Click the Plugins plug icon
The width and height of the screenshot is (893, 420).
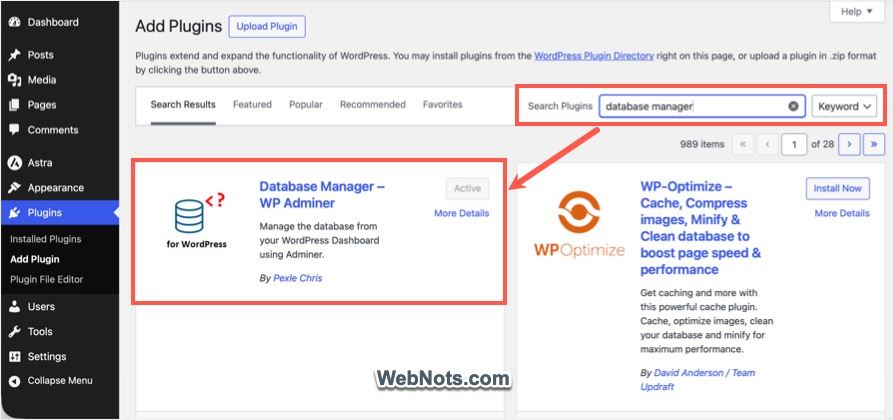click(x=14, y=213)
